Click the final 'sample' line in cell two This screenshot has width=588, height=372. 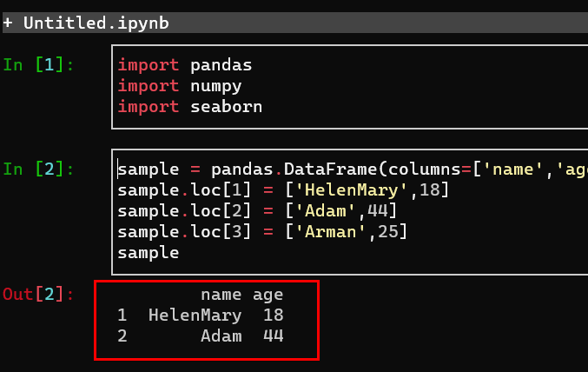(149, 253)
